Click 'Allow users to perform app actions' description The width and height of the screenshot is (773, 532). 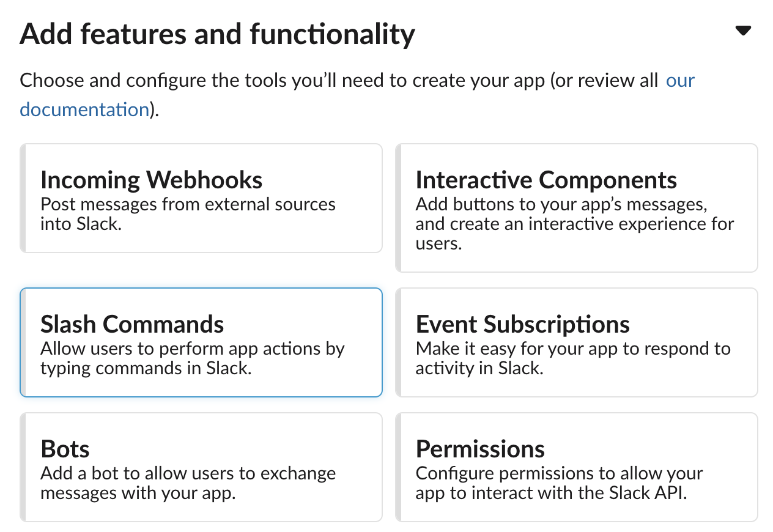(x=192, y=349)
